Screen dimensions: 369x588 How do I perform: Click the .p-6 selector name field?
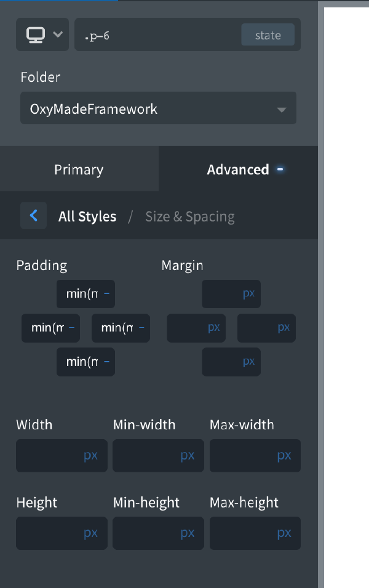click(x=160, y=34)
